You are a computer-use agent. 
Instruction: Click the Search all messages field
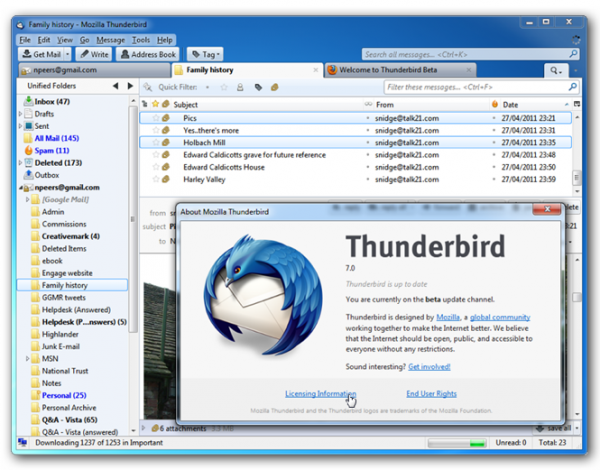tap(470, 54)
